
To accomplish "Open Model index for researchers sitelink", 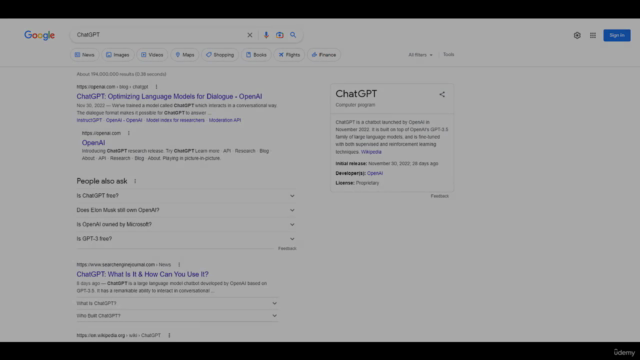I will (175, 120).
